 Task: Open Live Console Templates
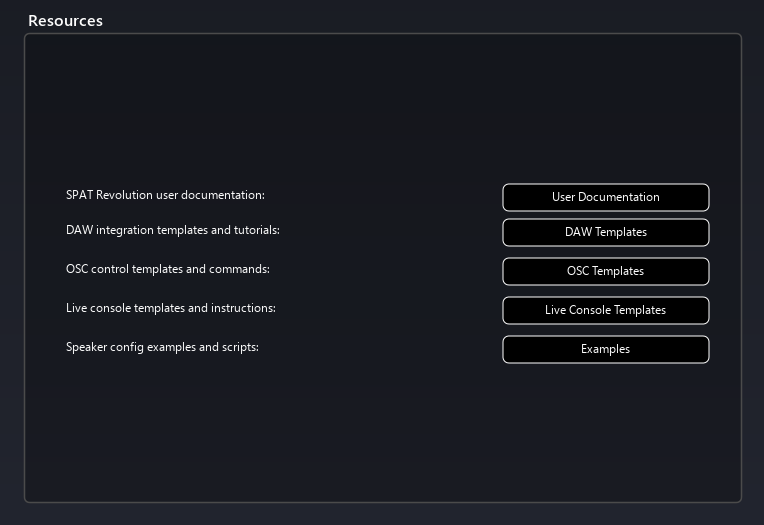click(x=605, y=310)
